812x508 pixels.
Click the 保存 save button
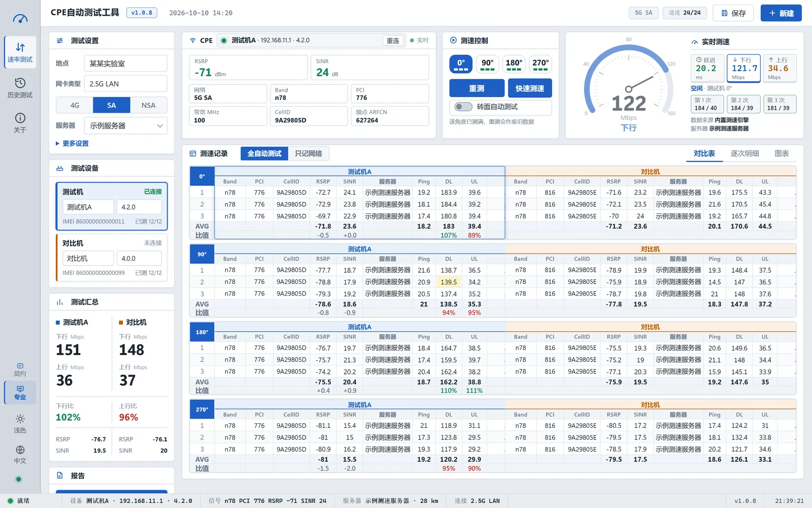pos(733,13)
